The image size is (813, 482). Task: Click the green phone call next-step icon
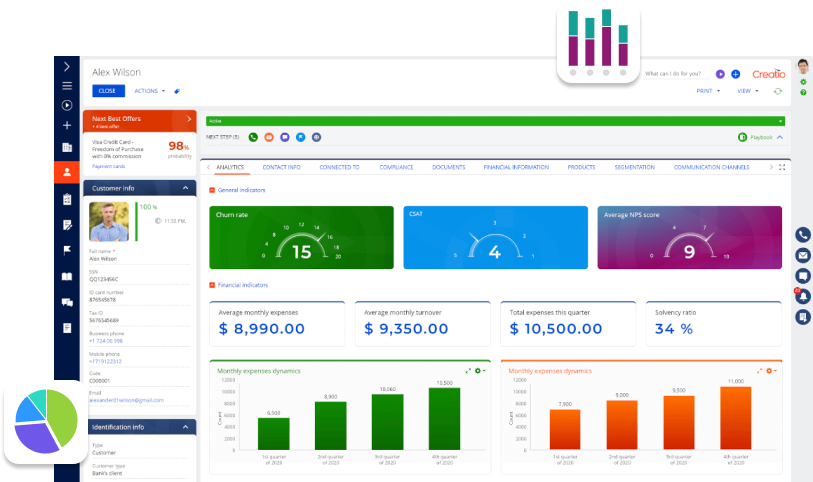tap(253, 137)
